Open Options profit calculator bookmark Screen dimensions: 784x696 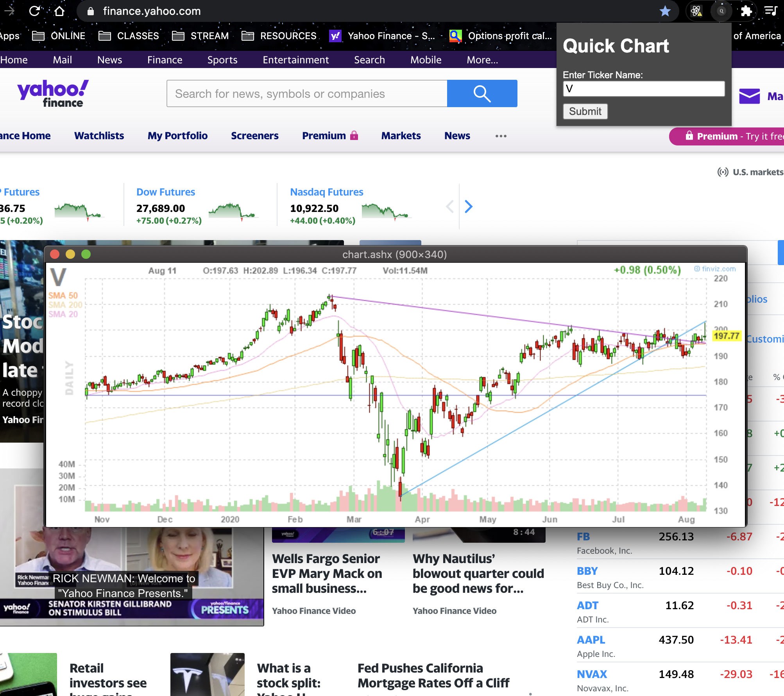(x=501, y=36)
